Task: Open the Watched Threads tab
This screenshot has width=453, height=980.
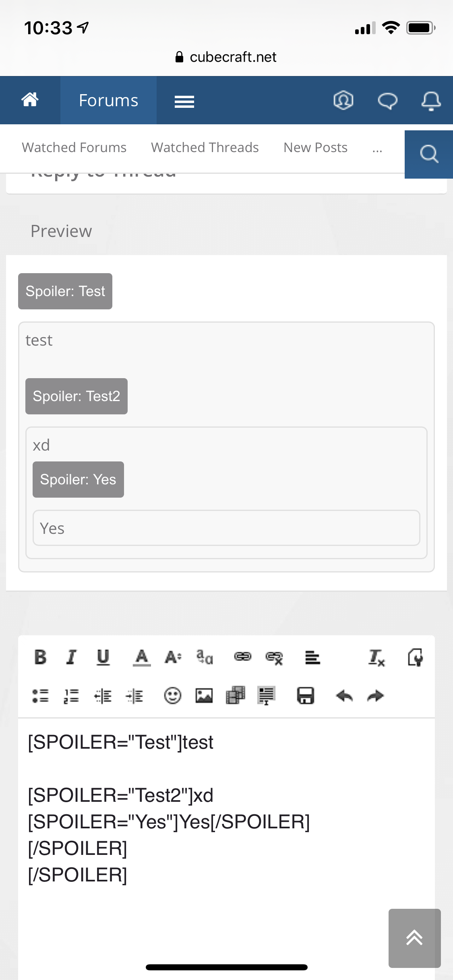Action: pos(205,148)
